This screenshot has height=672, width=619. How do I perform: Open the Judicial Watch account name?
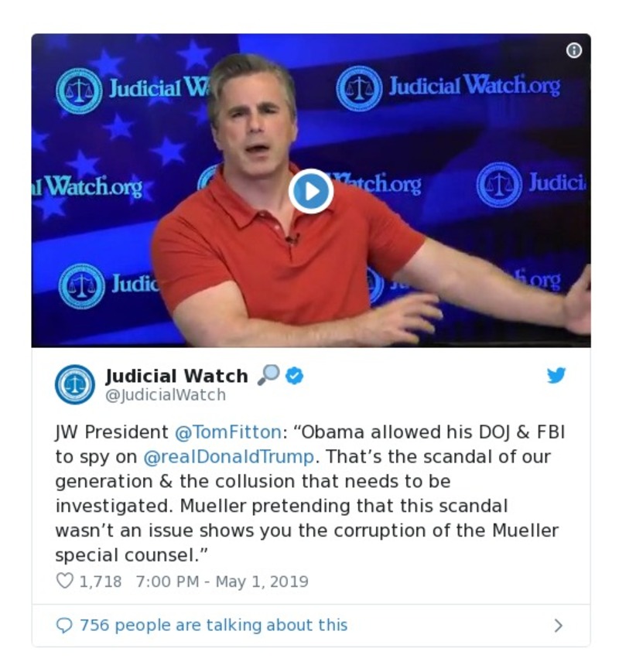(176, 376)
